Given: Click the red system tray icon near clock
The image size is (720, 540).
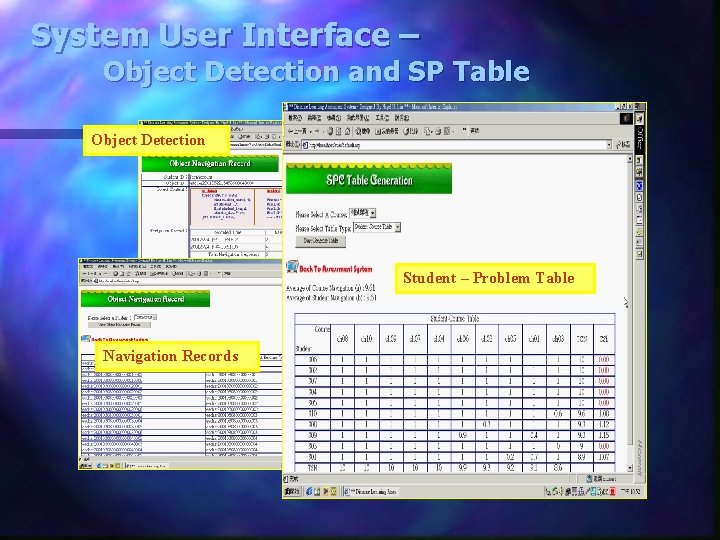Looking at the screenshot, I should [612, 492].
